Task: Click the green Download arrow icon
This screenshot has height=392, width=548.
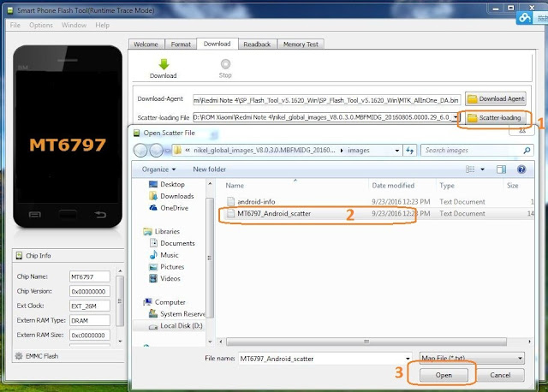Action: point(164,64)
